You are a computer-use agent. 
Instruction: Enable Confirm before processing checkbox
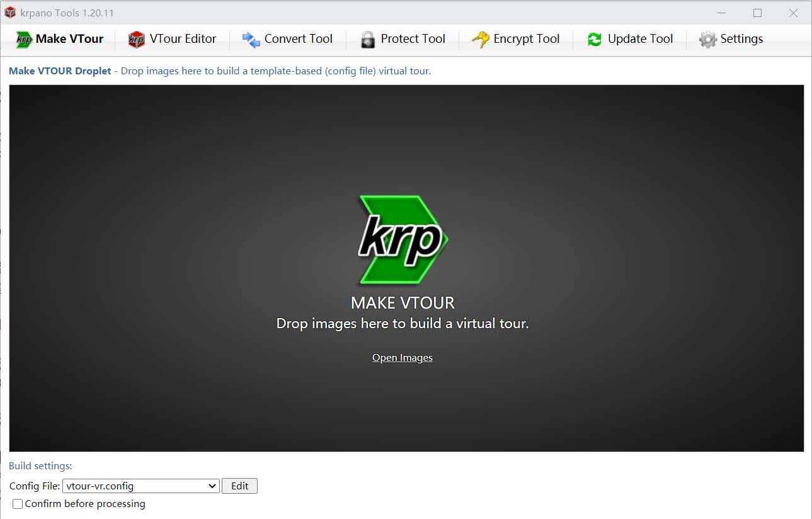pos(18,504)
